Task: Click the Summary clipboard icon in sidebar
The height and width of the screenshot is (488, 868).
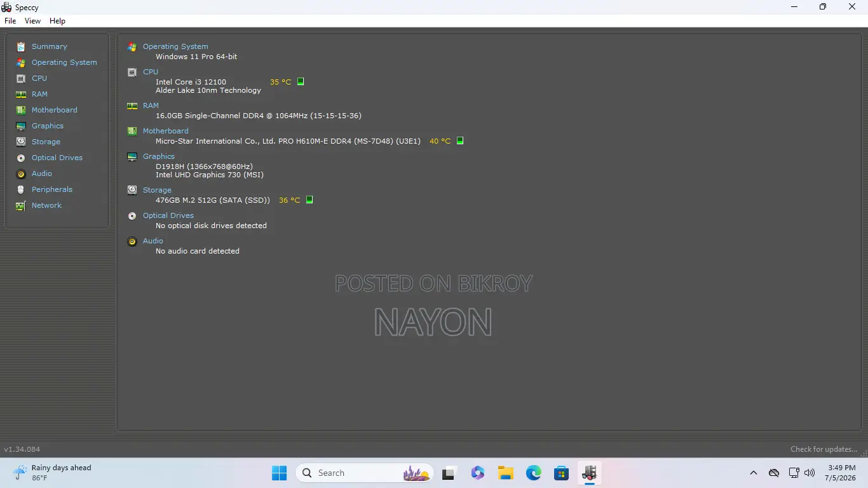Action: pyautogui.click(x=21, y=46)
